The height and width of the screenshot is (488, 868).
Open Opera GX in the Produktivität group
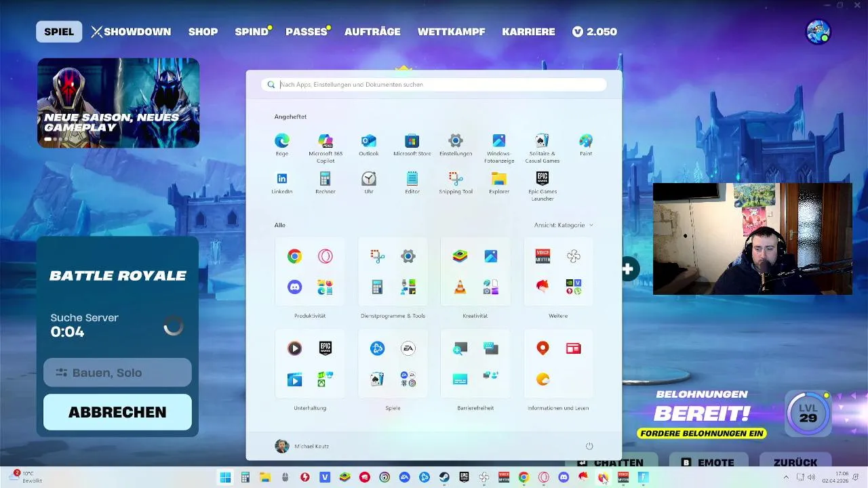pyautogui.click(x=325, y=256)
